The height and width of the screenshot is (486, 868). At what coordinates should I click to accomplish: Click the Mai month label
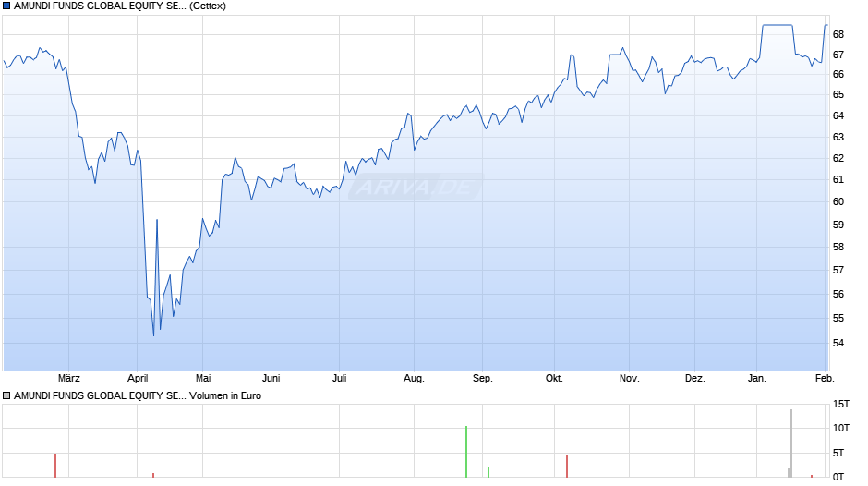point(203,379)
